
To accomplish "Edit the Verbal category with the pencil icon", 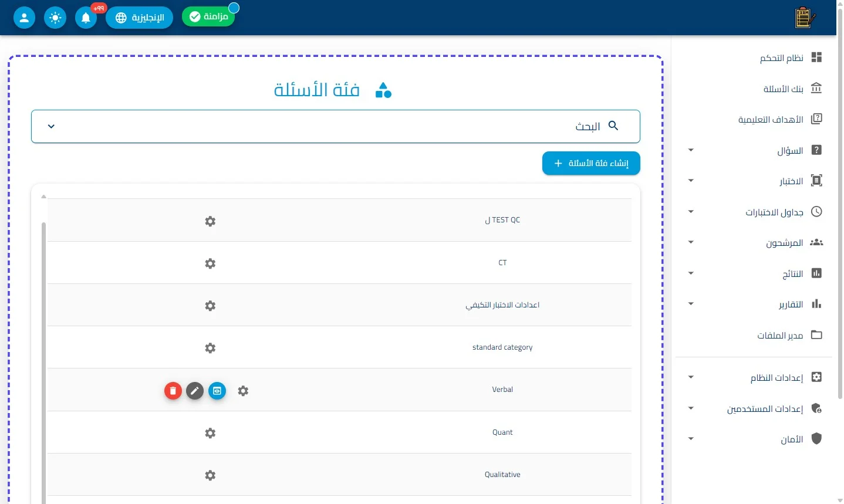I will click(195, 391).
